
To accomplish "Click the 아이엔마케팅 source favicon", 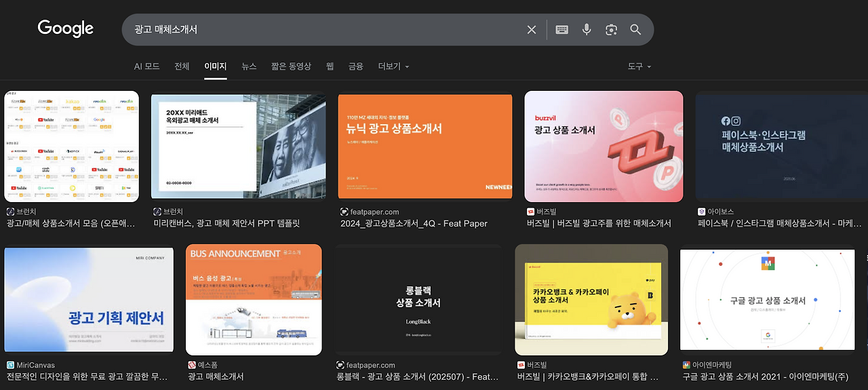I will (686, 365).
